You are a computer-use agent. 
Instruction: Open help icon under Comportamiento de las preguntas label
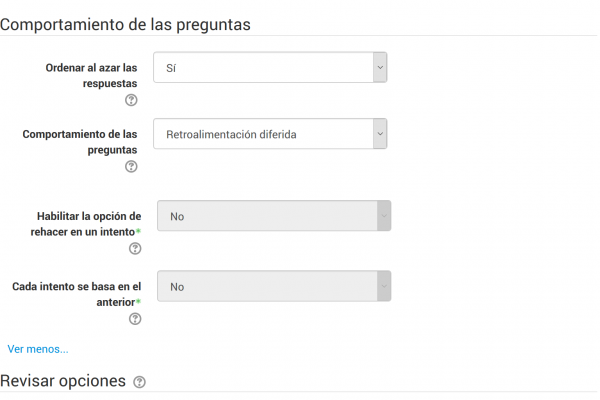[131, 167]
